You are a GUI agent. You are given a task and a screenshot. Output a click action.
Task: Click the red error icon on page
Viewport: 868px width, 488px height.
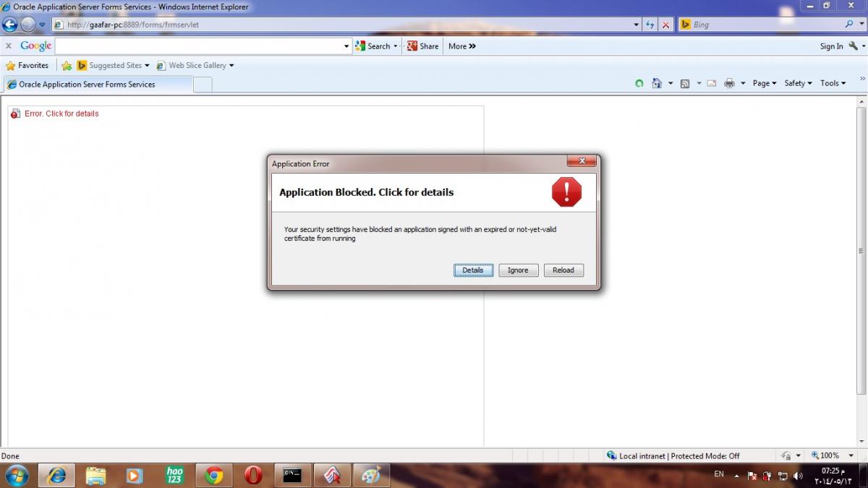coord(15,114)
